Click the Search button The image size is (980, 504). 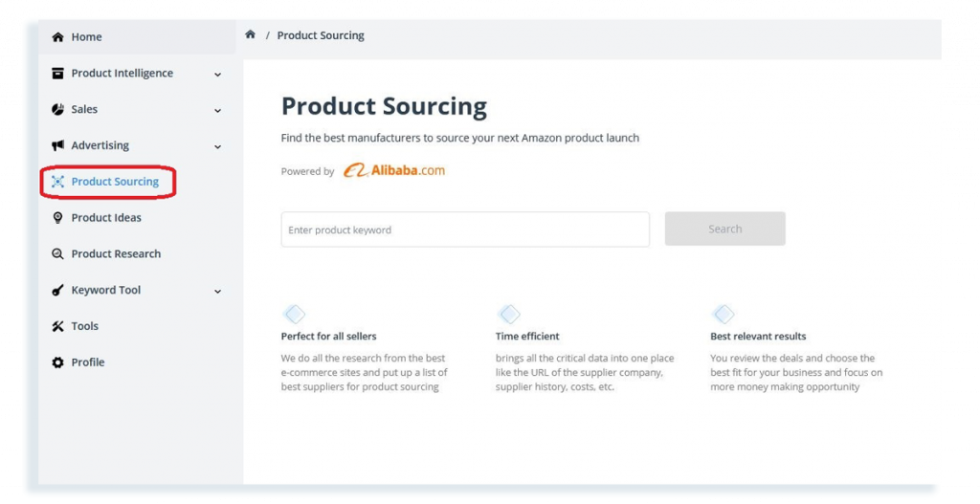coord(725,229)
